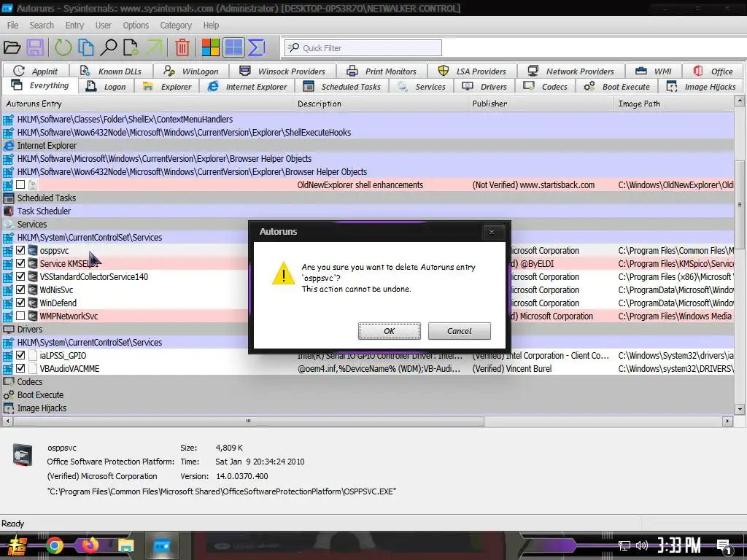
Task: Open Google Chrome from the taskbar
Action: point(54,545)
